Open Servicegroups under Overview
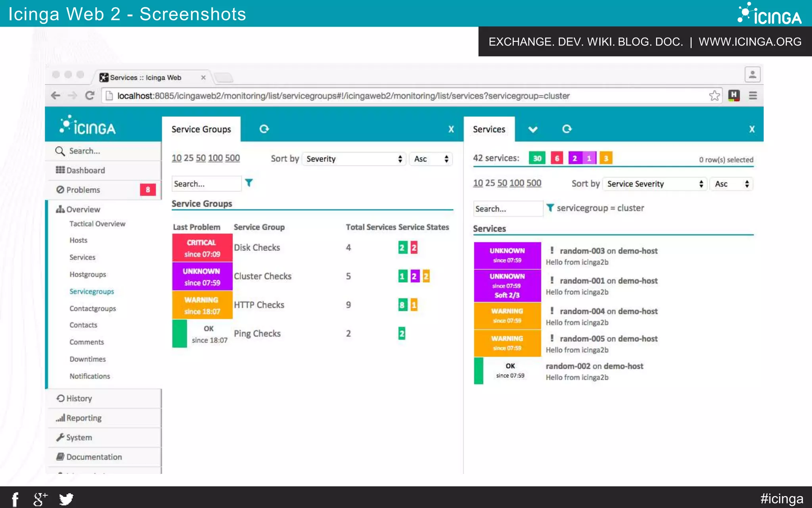 click(x=92, y=291)
